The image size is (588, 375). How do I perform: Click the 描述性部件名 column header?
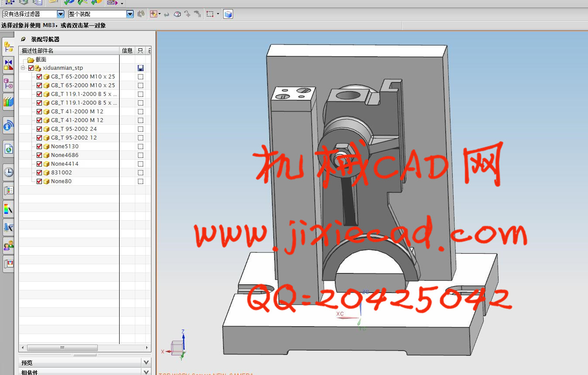pyautogui.click(x=69, y=51)
